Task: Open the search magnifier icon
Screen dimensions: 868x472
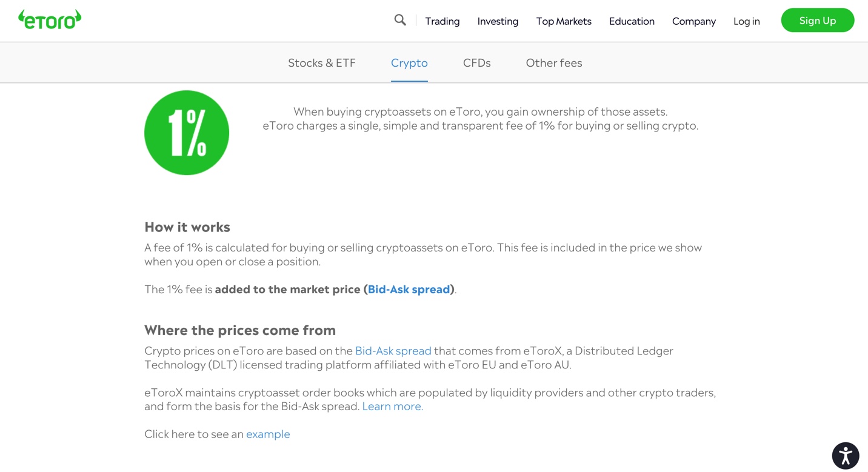Action: [x=400, y=20]
